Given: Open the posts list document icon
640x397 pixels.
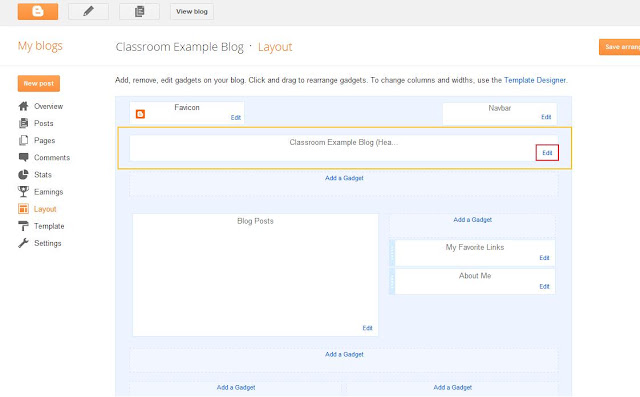Looking at the screenshot, I should pos(139,11).
